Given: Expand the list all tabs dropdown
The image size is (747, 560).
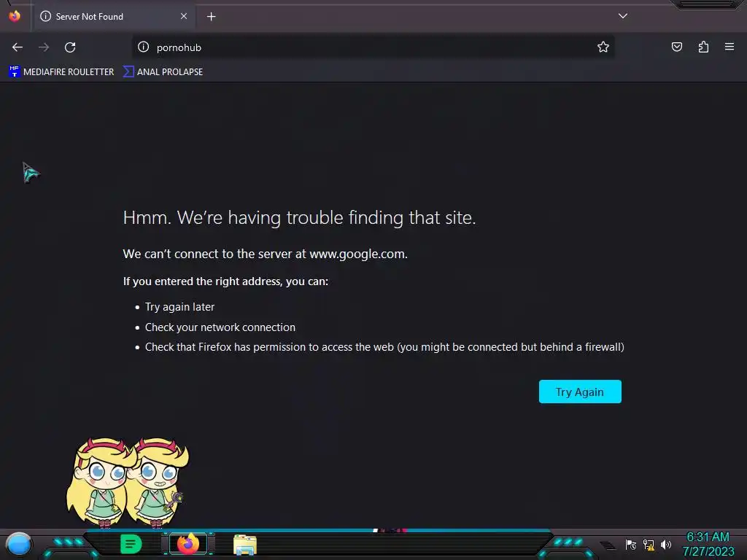Looking at the screenshot, I should tap(623, 16).
